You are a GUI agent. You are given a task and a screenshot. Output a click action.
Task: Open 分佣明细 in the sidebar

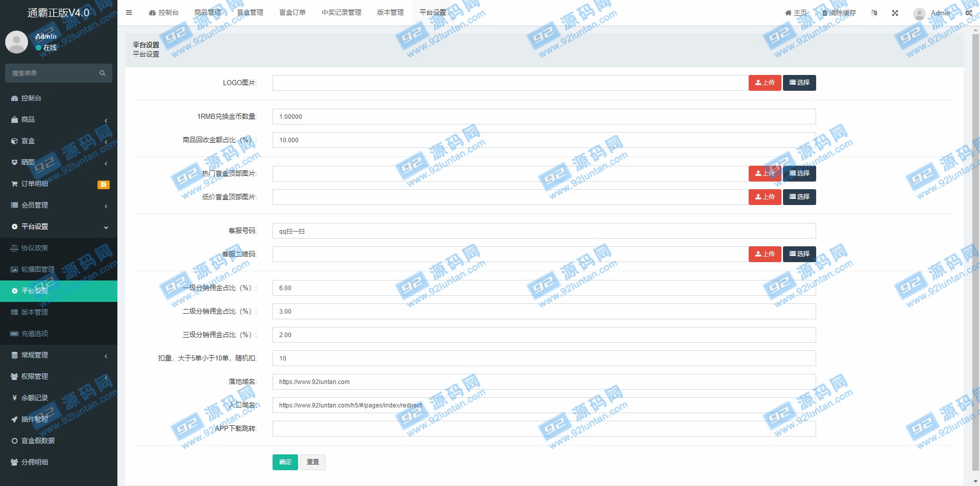pyautogui.click(x=59, y=462)
